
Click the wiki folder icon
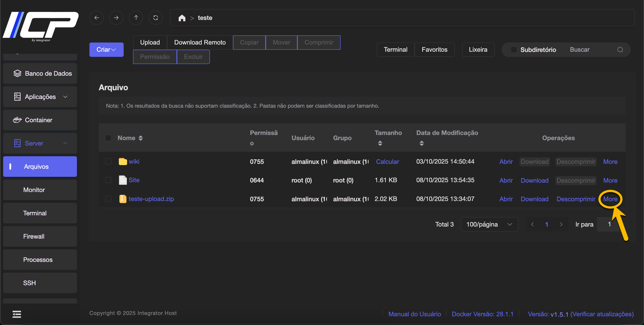click(x=123, y=162)
